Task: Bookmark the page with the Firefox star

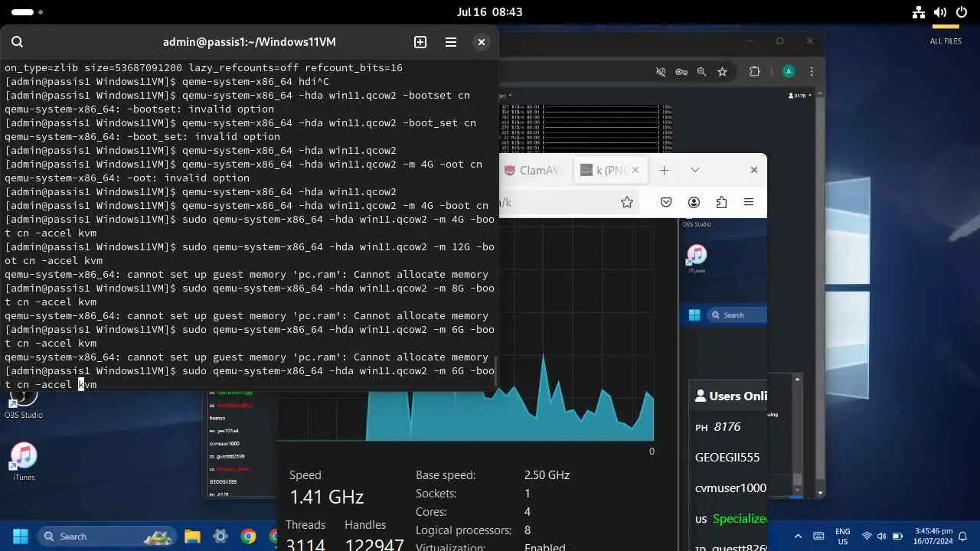Action: click(627, 202)
